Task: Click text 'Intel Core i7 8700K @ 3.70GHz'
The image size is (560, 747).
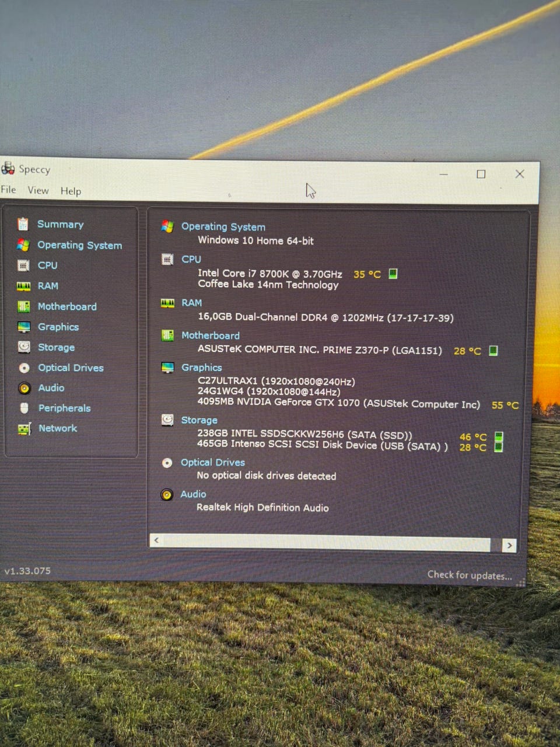Action: pyautogui.click(x=270, y=273)
